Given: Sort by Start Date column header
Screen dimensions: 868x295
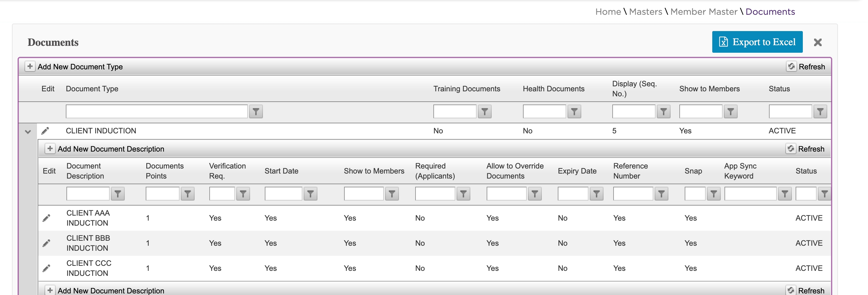Looking at the screenshot, I should point(281,171).
